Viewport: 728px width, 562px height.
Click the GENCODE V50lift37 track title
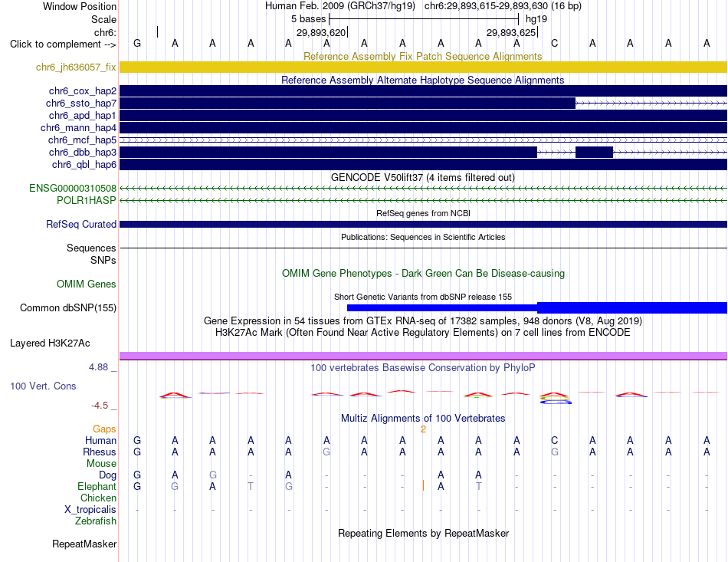[423, 177]
